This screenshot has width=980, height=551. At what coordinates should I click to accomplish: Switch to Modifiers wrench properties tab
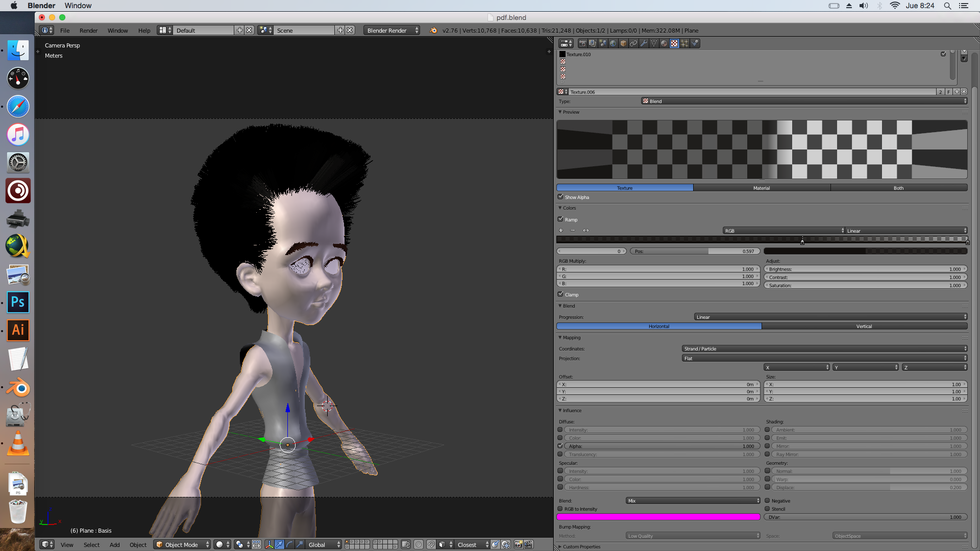644,43
